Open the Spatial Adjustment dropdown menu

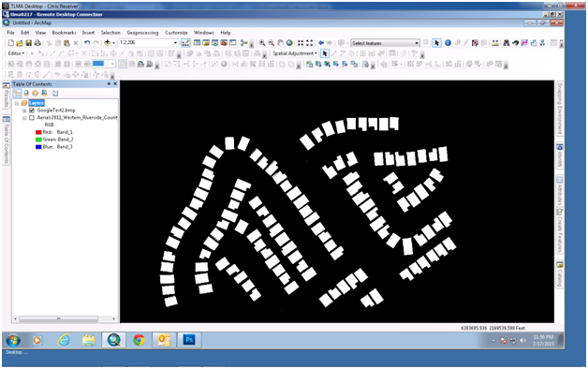(x=295, y=53)
